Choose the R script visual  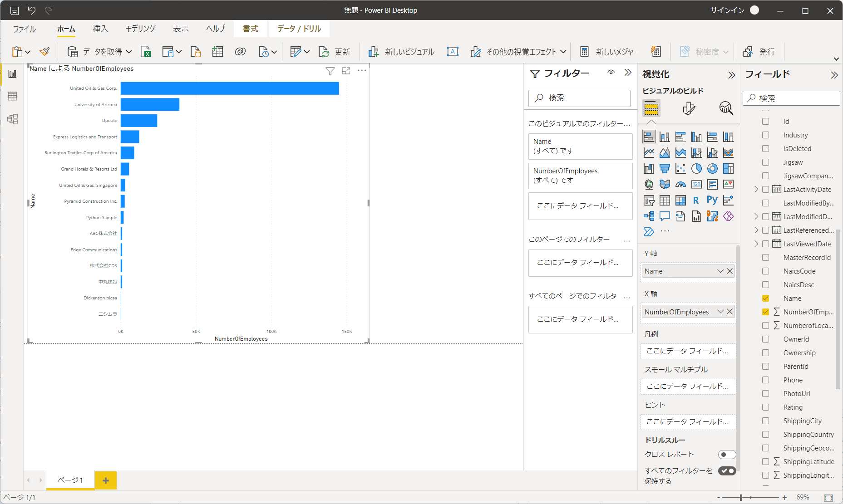coord(696,201)
